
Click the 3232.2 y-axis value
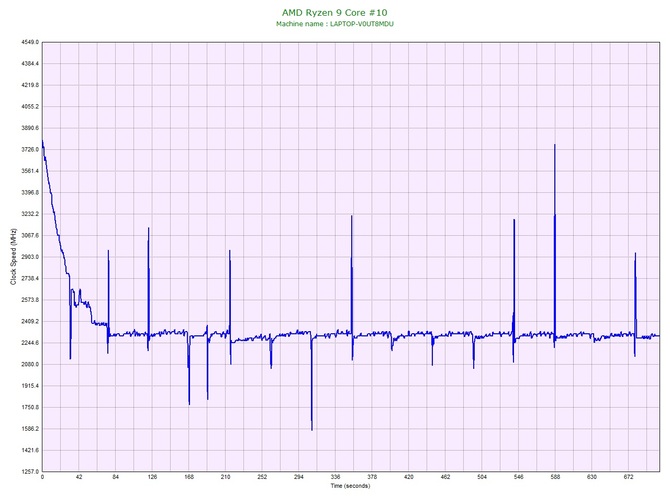[29, 214]
